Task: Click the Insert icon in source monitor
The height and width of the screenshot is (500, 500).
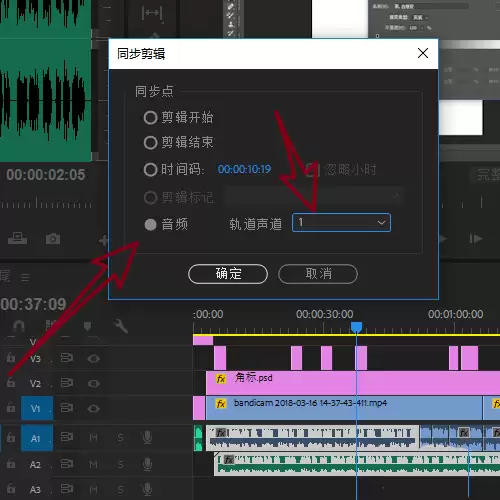Action: coord(18,238)
